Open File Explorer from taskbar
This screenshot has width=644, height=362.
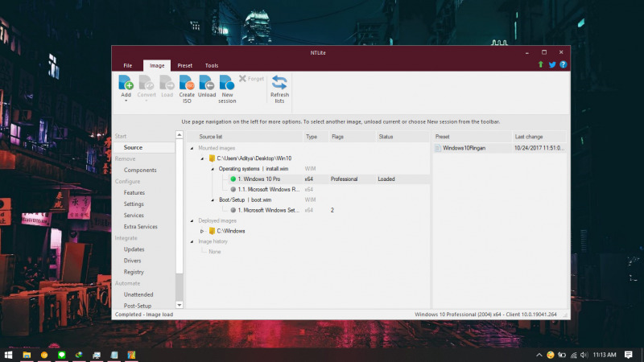pos(27,355)
